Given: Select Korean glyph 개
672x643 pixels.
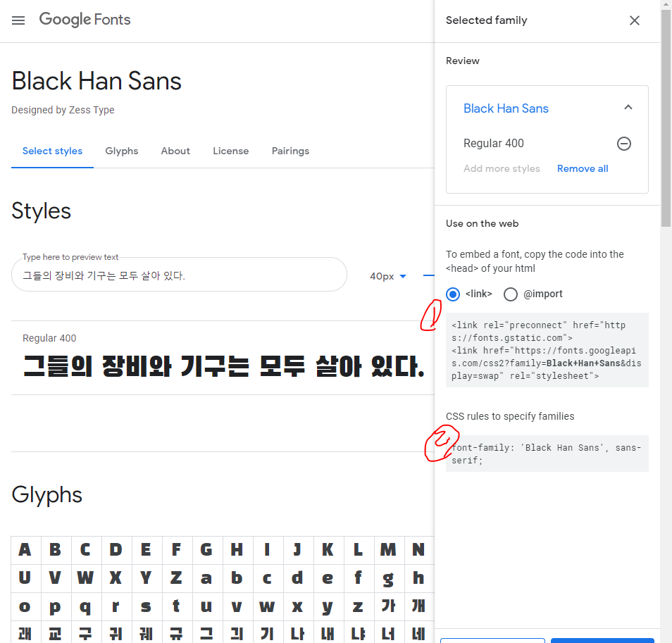Looking at the screenshot, I should (x=418, y=606).
